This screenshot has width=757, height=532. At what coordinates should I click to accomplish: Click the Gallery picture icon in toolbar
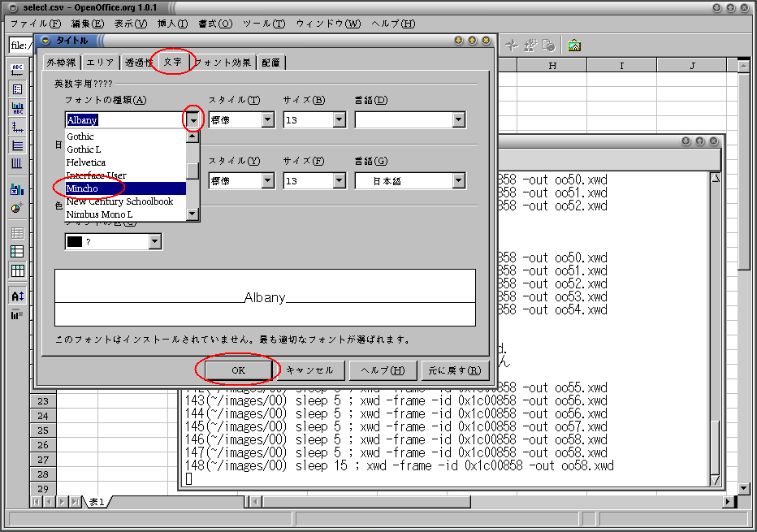pyautogui.click(x=574, y=45)
